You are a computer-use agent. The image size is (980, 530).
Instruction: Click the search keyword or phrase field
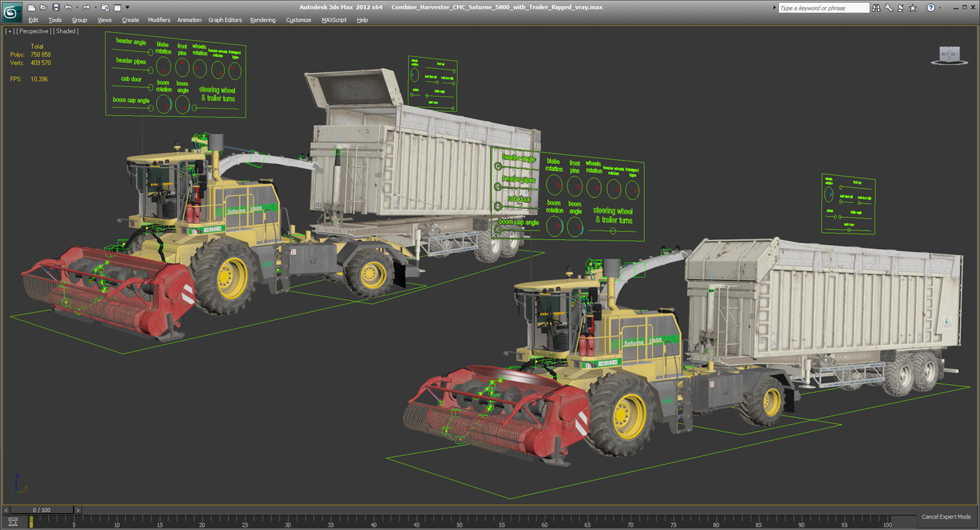pyautogui.click(x=823, y=8)
